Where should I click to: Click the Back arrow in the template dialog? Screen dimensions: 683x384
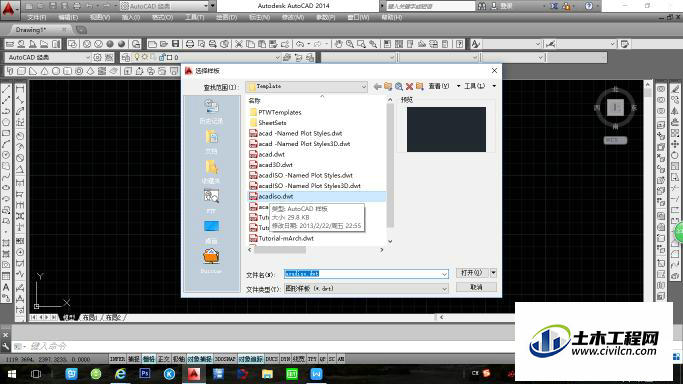point(377,87)
